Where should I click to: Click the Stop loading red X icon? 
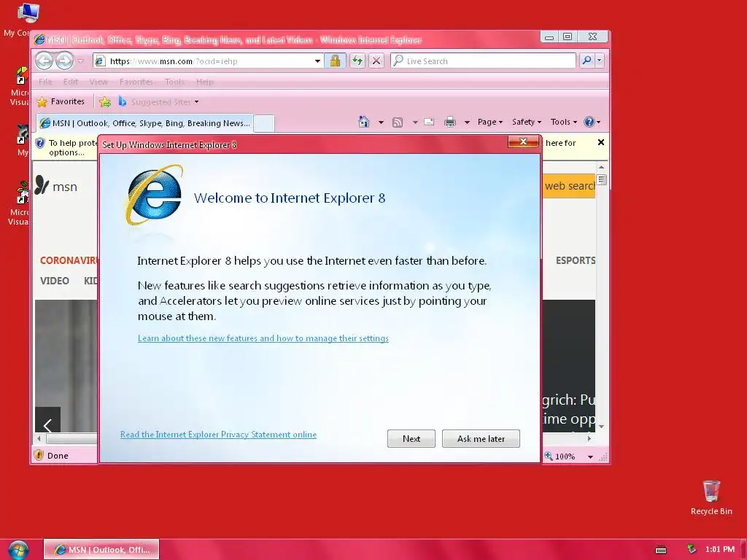[x=376, y=61]
